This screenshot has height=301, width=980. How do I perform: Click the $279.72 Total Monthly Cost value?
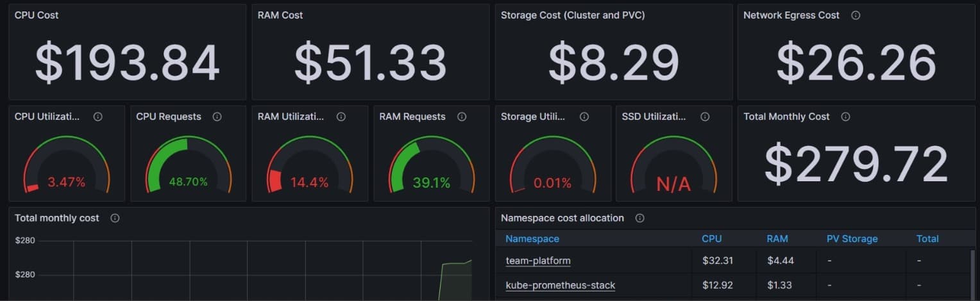tap(856, 164)
